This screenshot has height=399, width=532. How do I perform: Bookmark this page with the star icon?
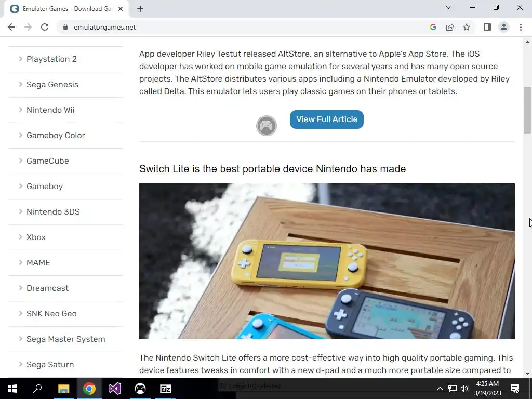(x=467, y=27)
